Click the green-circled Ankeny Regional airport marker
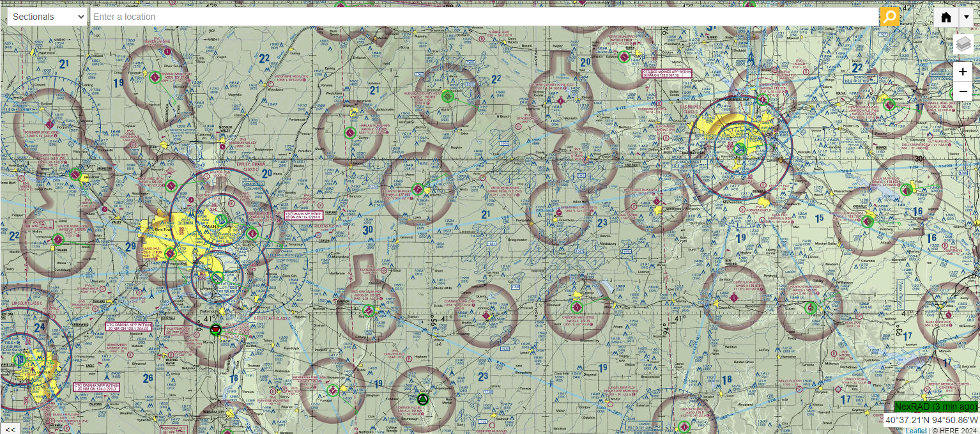Screen dimensions: 980x434 click(762, 99)
